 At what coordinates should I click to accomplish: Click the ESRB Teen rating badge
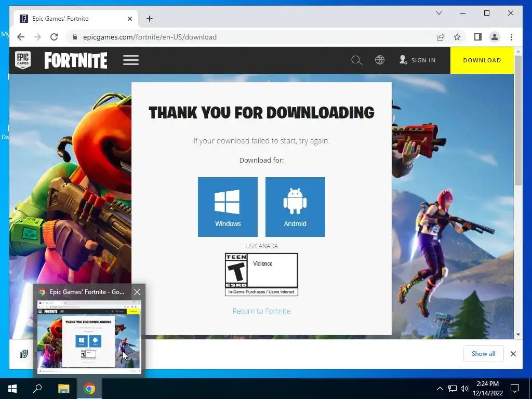point(262,274)
